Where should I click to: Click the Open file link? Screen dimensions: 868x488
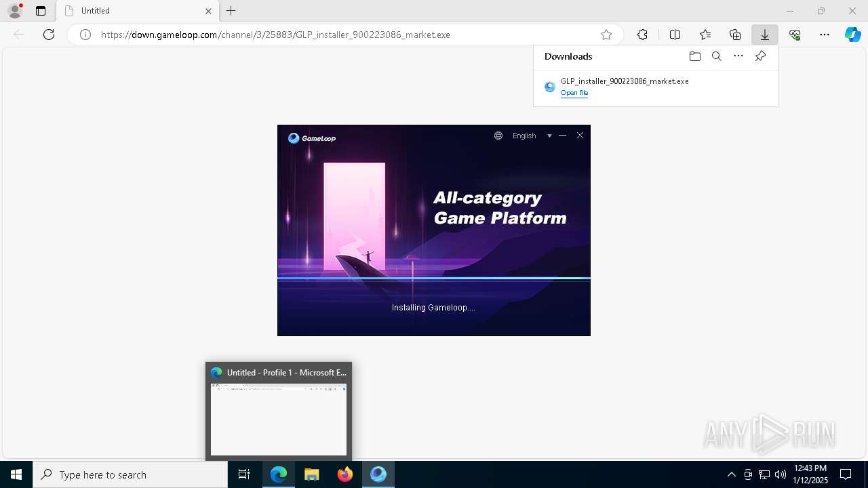point(574,93)
